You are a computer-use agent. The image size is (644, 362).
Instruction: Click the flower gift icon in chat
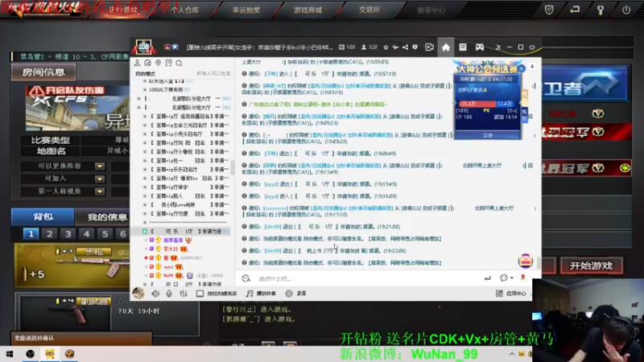(522, 278)
